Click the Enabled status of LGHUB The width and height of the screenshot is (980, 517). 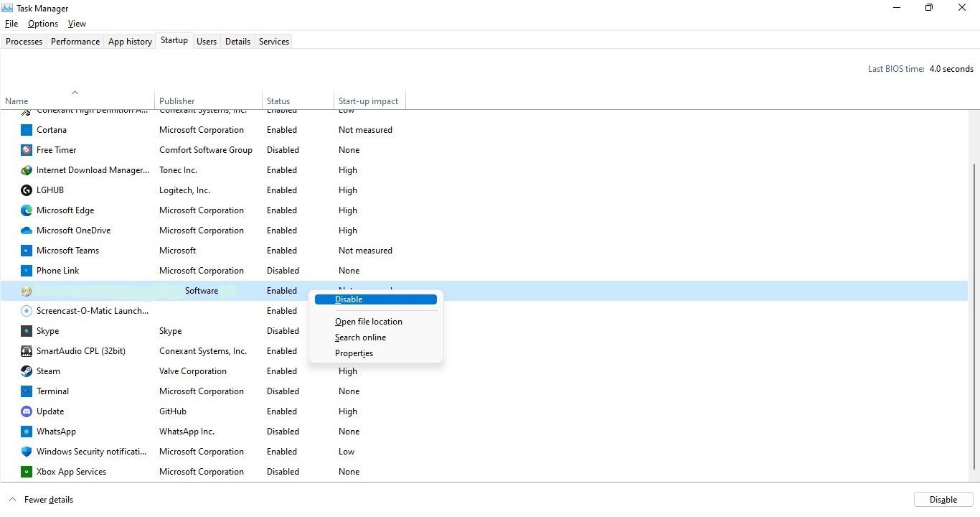282,190
